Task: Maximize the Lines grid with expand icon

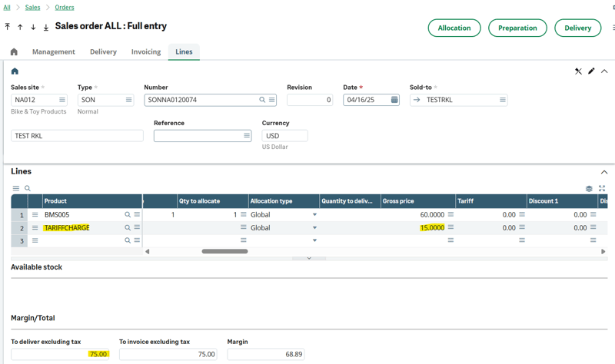Action: click(602, 188)
